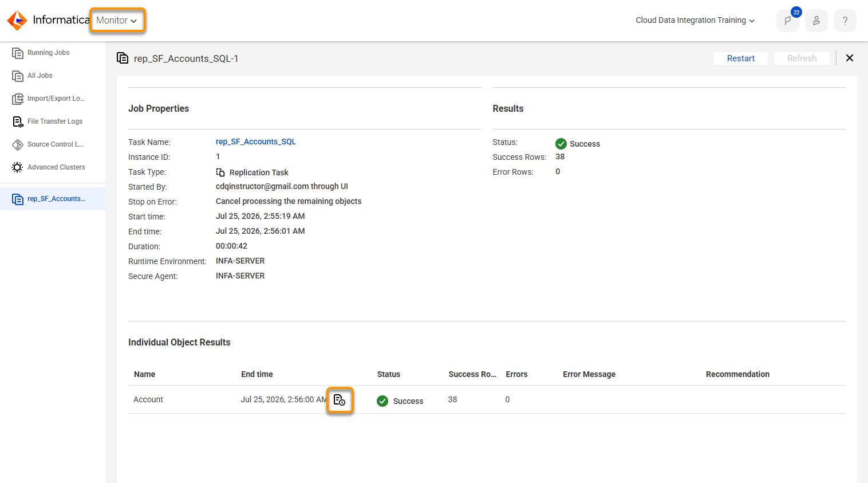
Task: Open the help question mark icon
Action: coord(845,21)
